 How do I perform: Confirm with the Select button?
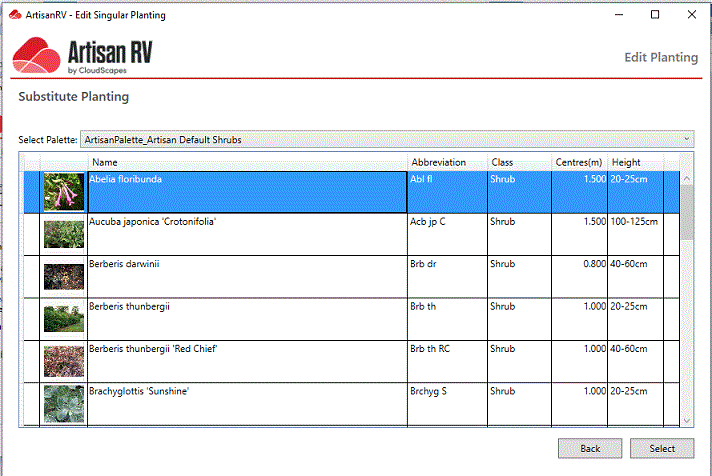click(x=662, y=449)
